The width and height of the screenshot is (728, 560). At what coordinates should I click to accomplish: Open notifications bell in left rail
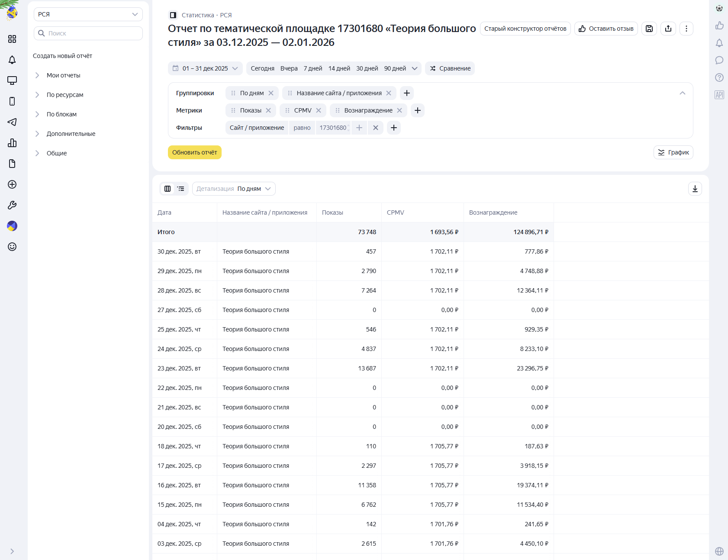12,60
